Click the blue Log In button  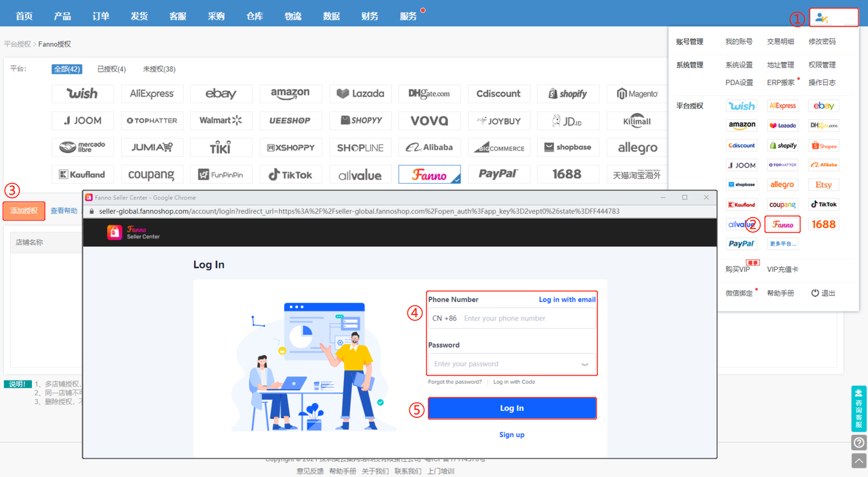512,408
